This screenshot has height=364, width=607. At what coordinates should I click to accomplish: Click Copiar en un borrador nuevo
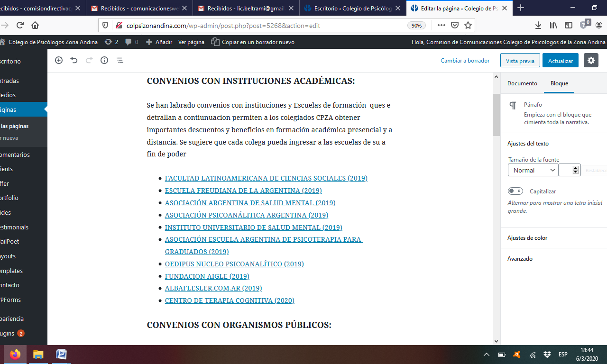(253, 42)
